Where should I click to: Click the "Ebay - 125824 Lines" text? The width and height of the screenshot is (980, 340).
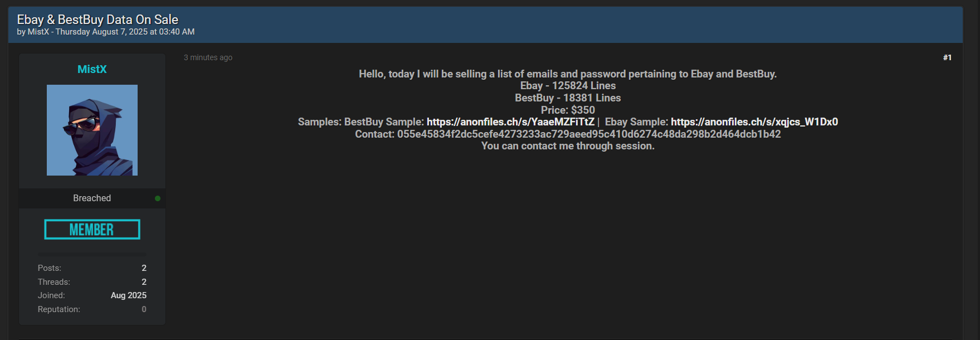point(568,86)
